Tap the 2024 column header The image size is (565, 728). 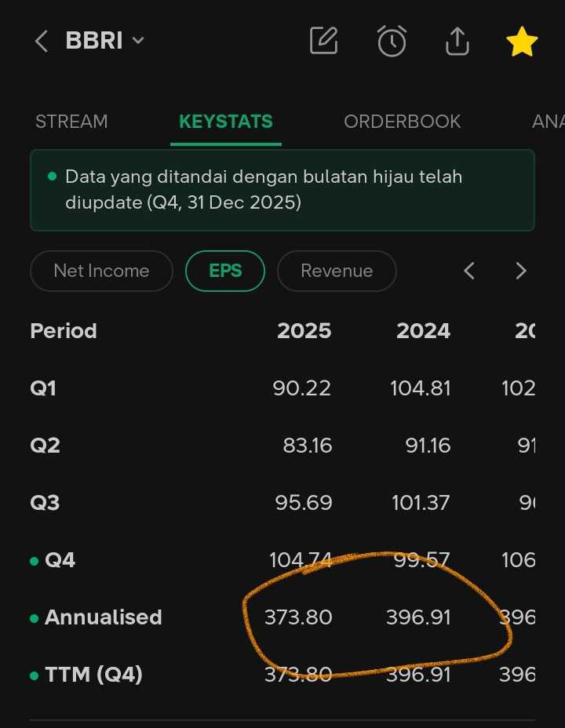[423, 331]
